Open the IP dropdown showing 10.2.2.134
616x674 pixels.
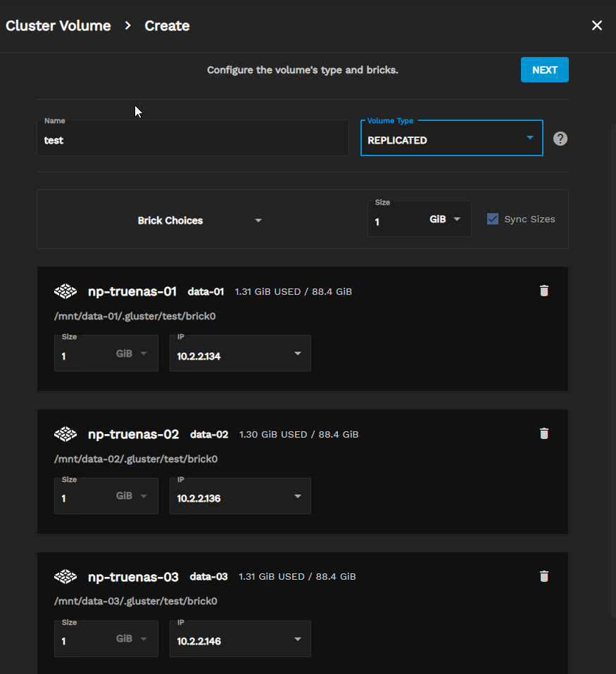(240, 355)
